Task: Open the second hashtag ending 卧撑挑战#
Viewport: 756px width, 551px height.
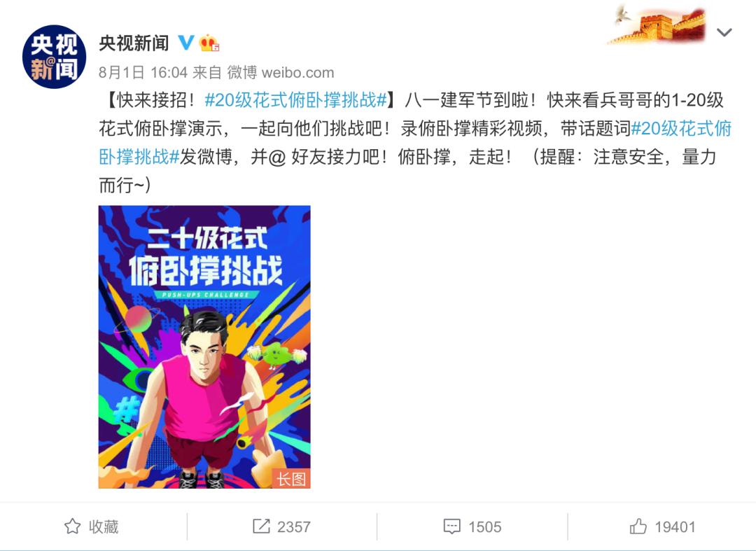Action: click(139, 157)
